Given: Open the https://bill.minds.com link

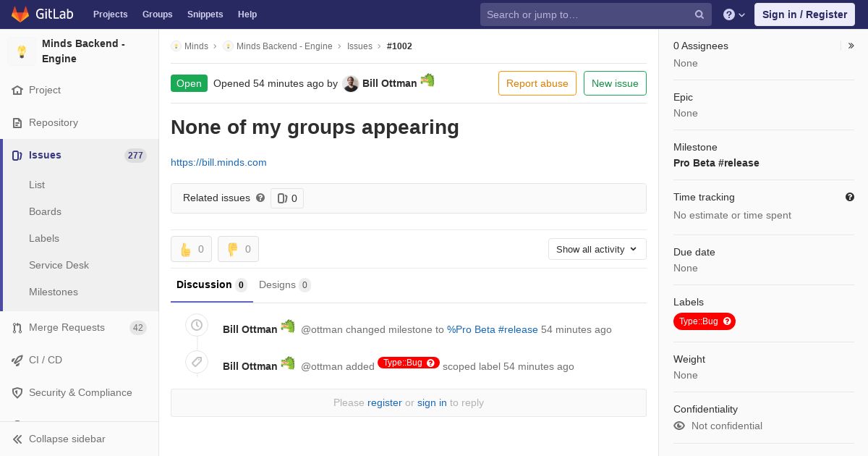Looking at the screenshot, I should click(x=218, y=162).
